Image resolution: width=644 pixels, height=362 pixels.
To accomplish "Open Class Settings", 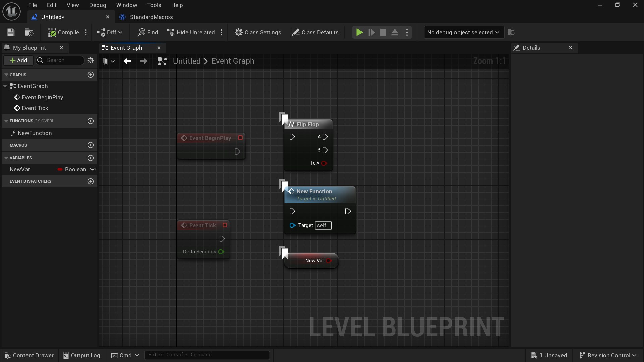I will pyautogui.click(x=258, y=32).
